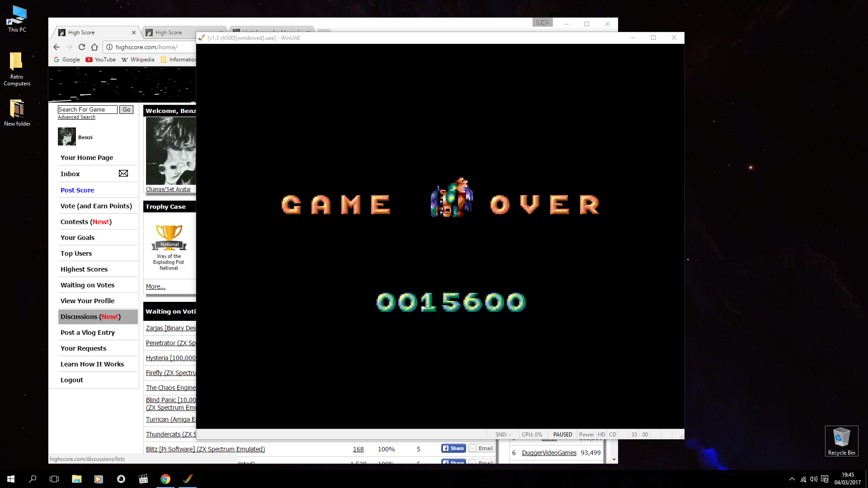Toggle WinUAE PAUSED status indicator
Viewport: 868px width, 488px height.
click(x=562, y=434)
